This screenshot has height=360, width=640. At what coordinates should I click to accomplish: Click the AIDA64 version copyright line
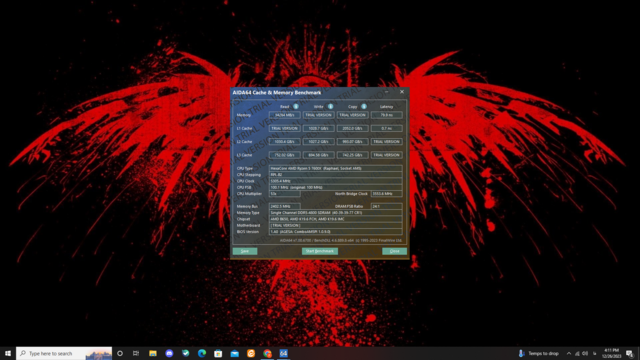341,240
